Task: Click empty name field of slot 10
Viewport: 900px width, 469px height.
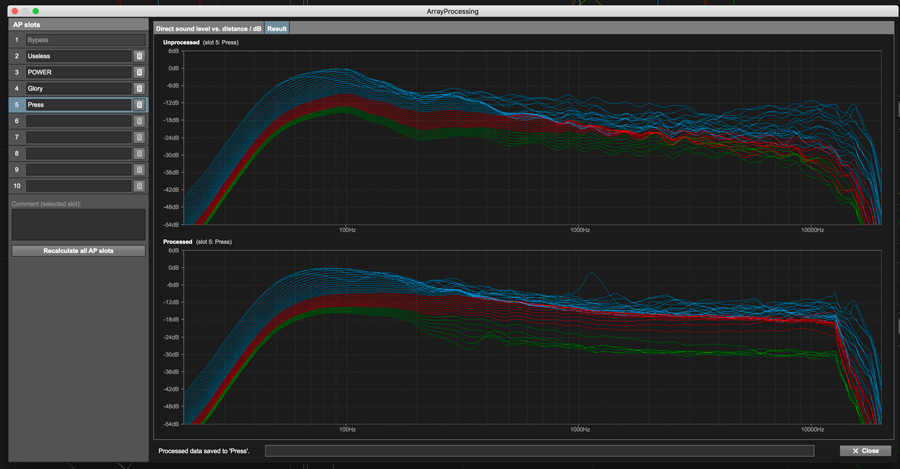Action: click(79, 186)
